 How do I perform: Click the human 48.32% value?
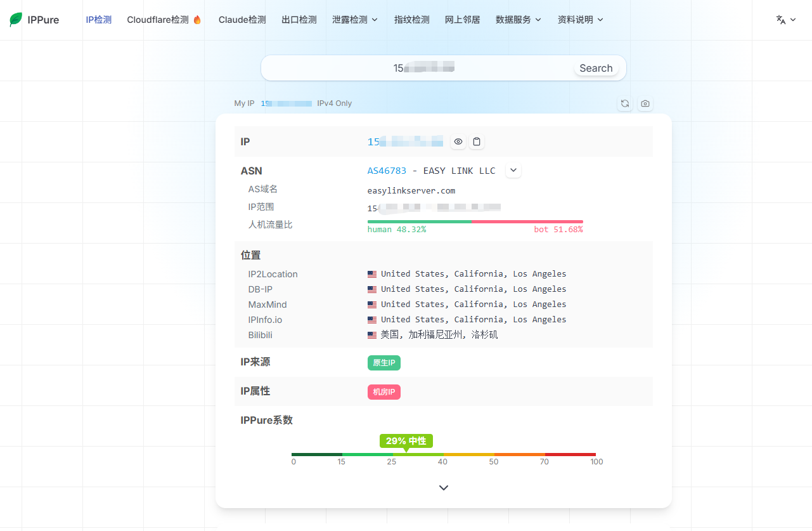click(x=397, y=230)
